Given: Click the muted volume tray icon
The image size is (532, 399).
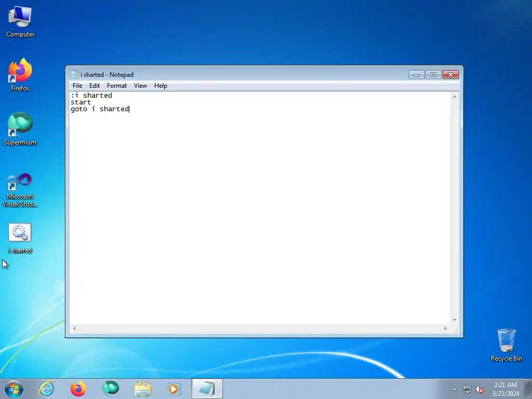Looking at the screenshot, I should [480, 390].
